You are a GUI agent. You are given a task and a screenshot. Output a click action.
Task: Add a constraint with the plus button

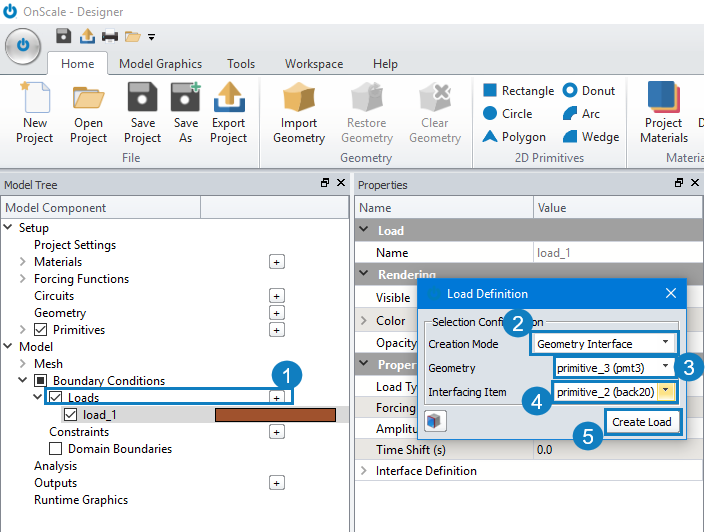coord(277,433)
